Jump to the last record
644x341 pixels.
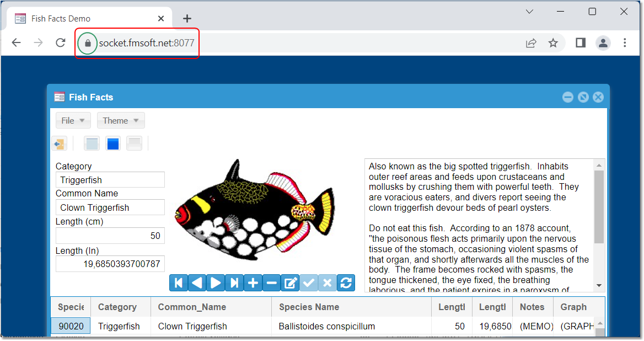(x=234, y=283)
